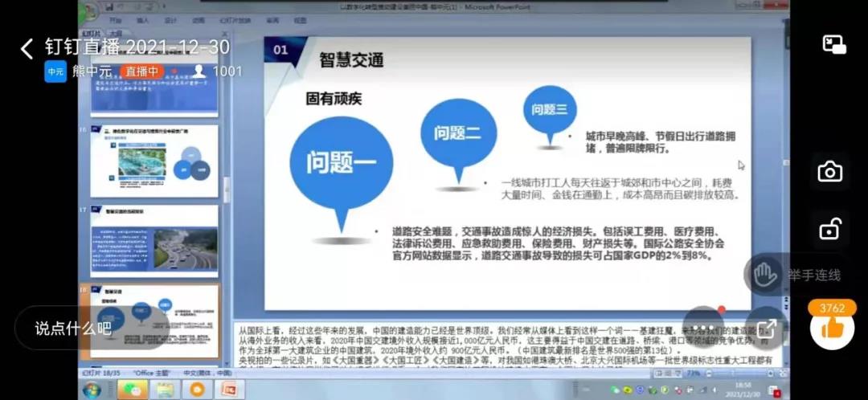This screenshot has width=868, height=400.
Task: Tap the 中元 host avatar
Action: click(55, 71)
